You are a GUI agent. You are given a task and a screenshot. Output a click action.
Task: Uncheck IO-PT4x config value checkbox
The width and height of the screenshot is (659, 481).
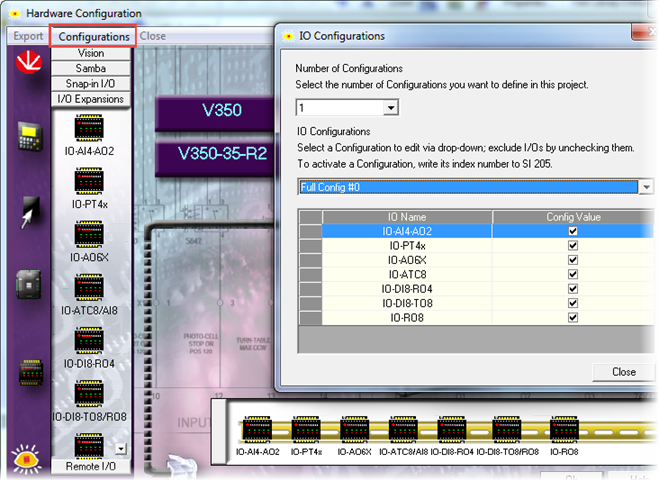[572, 245]
